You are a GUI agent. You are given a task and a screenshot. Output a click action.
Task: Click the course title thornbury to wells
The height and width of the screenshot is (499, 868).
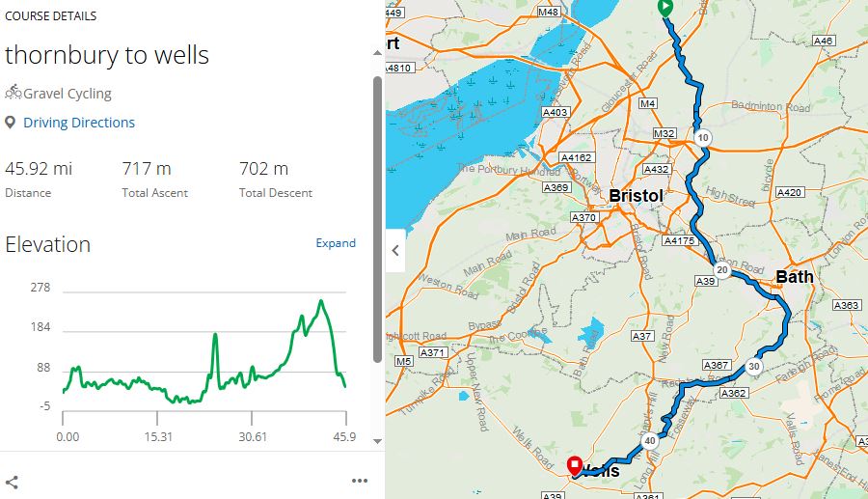pyautogui.click(x=107, y=55)
